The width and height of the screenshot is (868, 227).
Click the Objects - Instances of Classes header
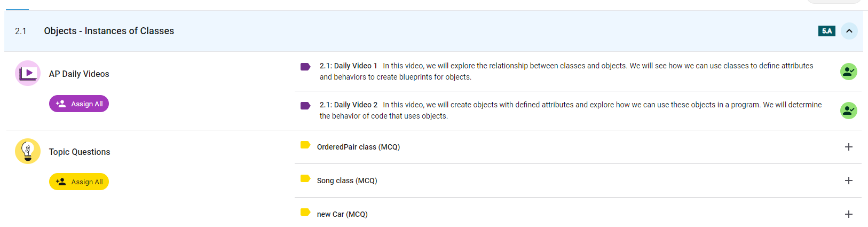coord(109,31)
